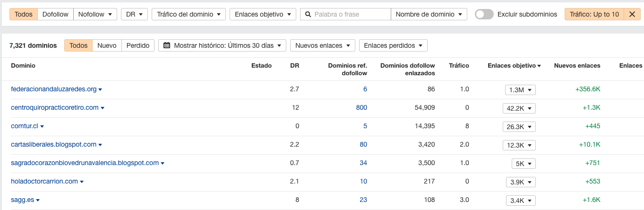Open the Nombre de dominio selector
Screen dimensions: 644x210
pyautogui.click(x=429, y=15)
